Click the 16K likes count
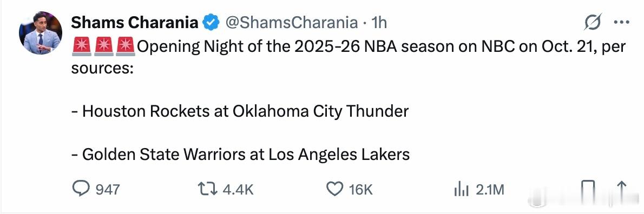 click(360, 189)
